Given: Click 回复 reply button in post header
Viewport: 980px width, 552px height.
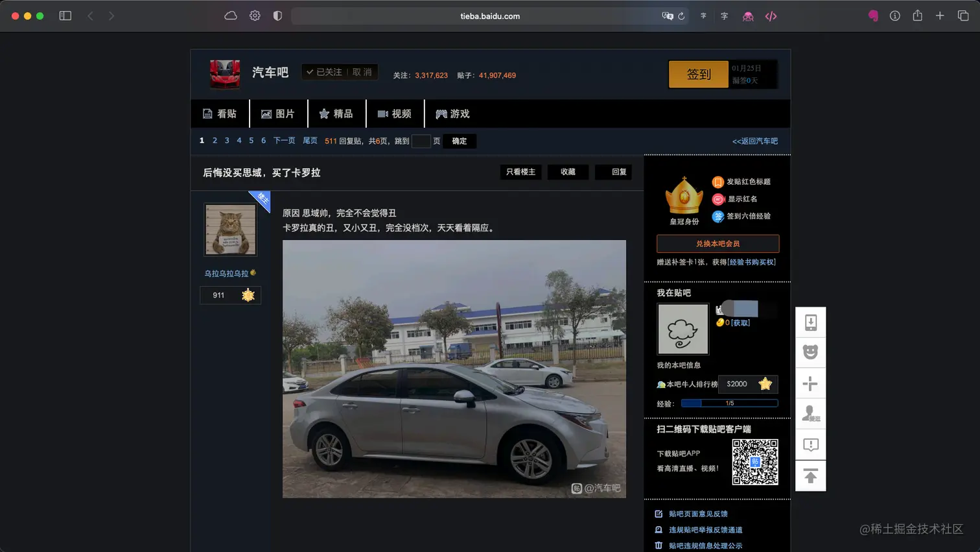Looking at the screenshot, I should [614, 172].
